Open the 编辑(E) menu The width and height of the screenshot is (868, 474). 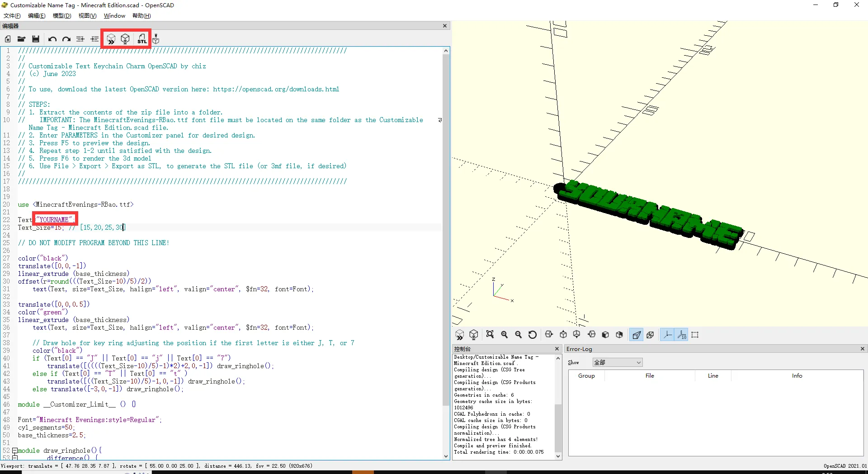coord(37,16)
